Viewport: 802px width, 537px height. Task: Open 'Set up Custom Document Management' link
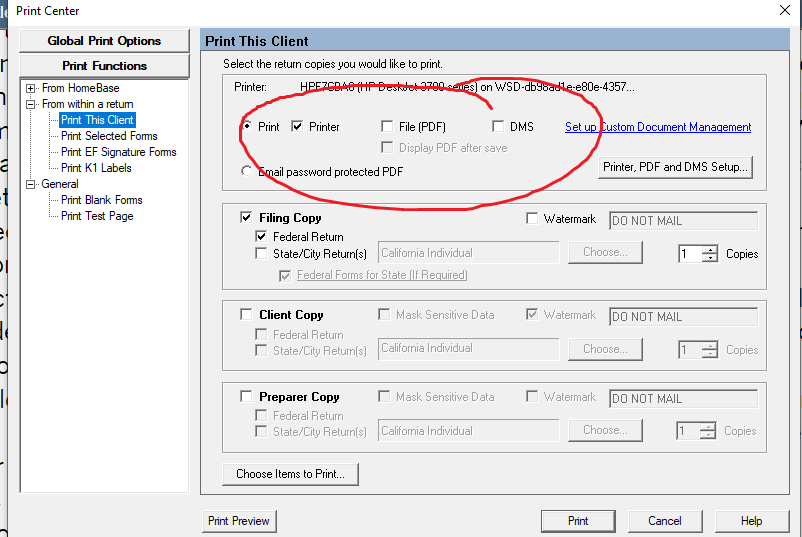[658, 127]
